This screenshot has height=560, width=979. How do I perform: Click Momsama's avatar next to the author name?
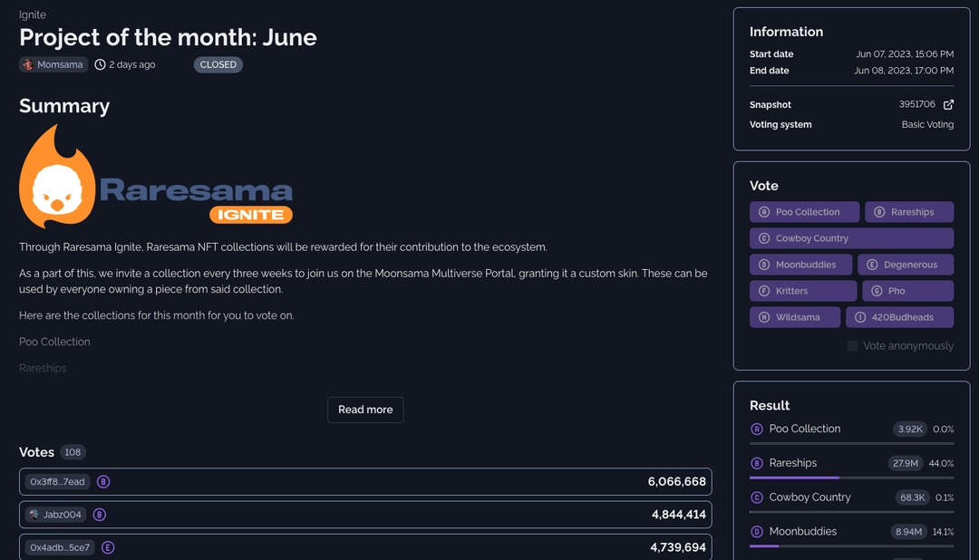click(x=27, y=64)
